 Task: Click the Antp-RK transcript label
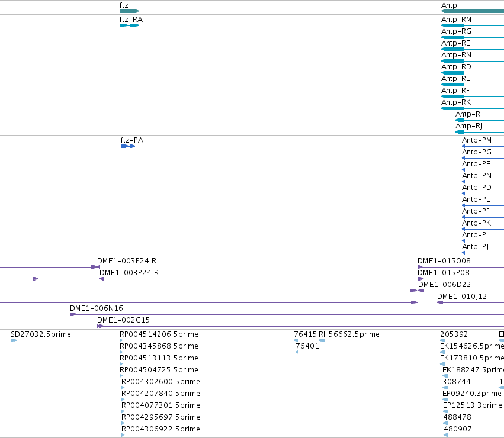click(x=456, y=102)
